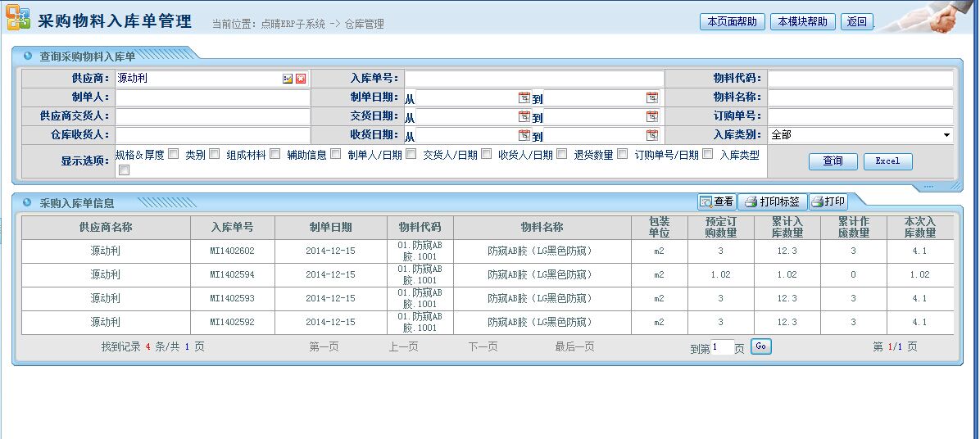Click the 入库单号 input field

pos(533,79)
